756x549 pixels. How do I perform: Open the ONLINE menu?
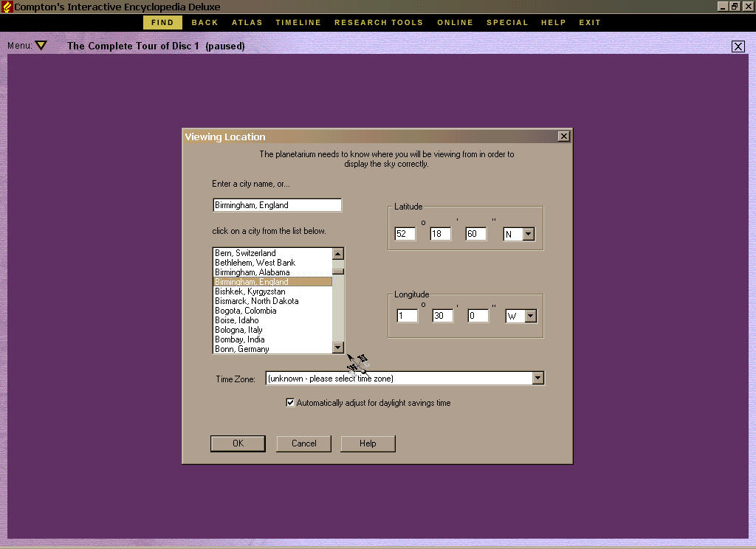tap(455, 22)
